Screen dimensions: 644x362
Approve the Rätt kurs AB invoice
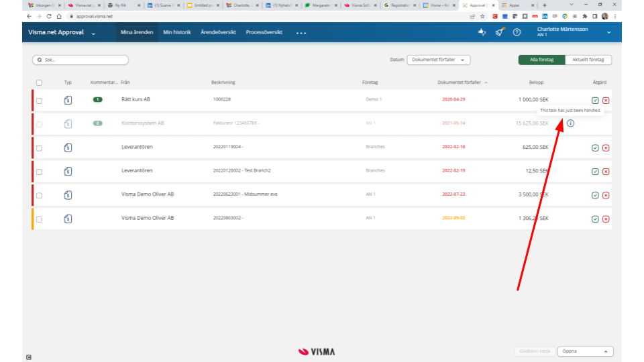pos(595,100)
